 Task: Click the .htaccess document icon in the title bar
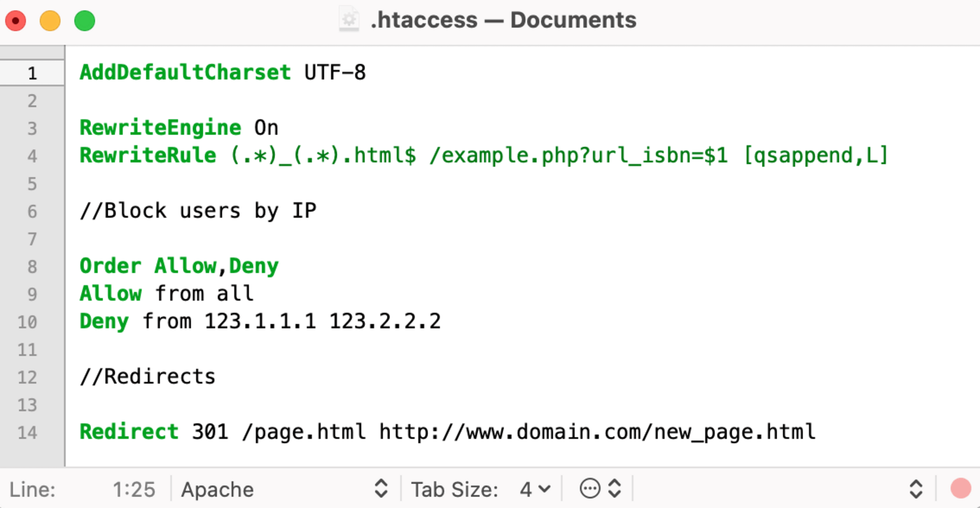[349, 20]
